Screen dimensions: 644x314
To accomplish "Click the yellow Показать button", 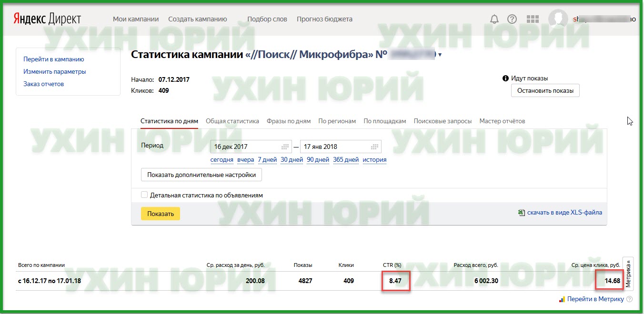I will tap(161, 214).
